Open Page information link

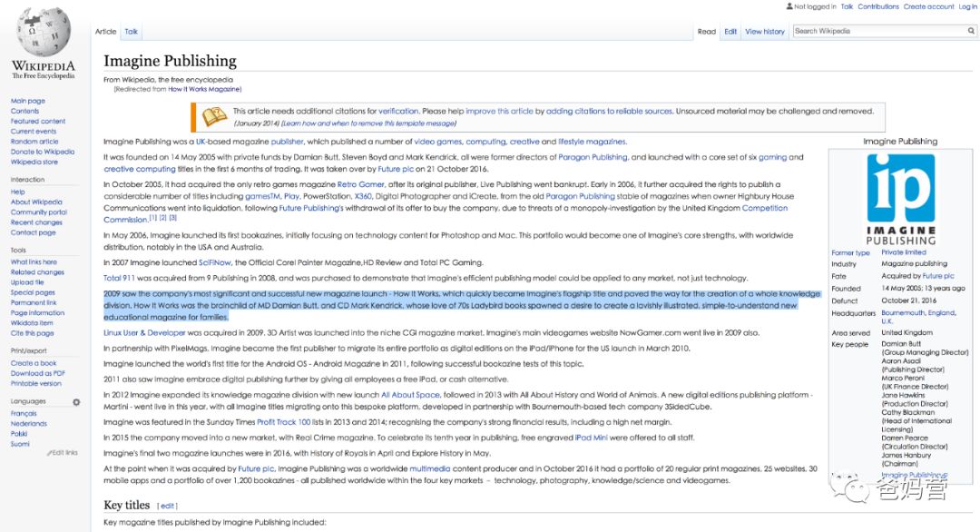[x=37, y=312]
